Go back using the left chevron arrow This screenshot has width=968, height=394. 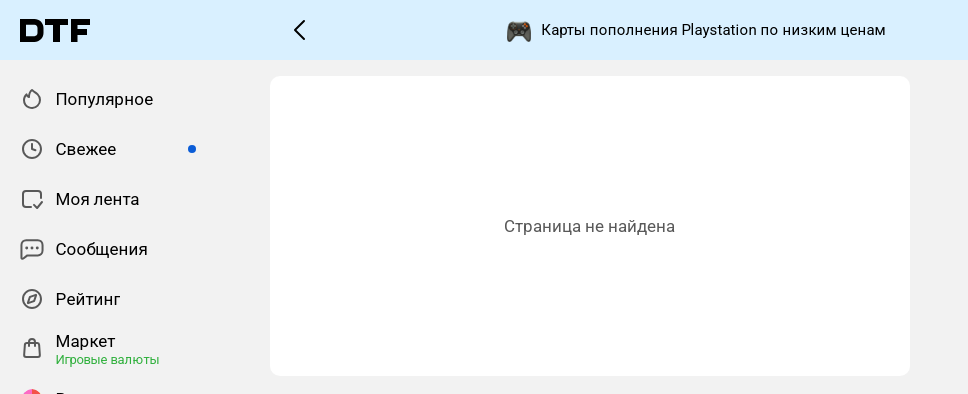click(x=299, y=30)
